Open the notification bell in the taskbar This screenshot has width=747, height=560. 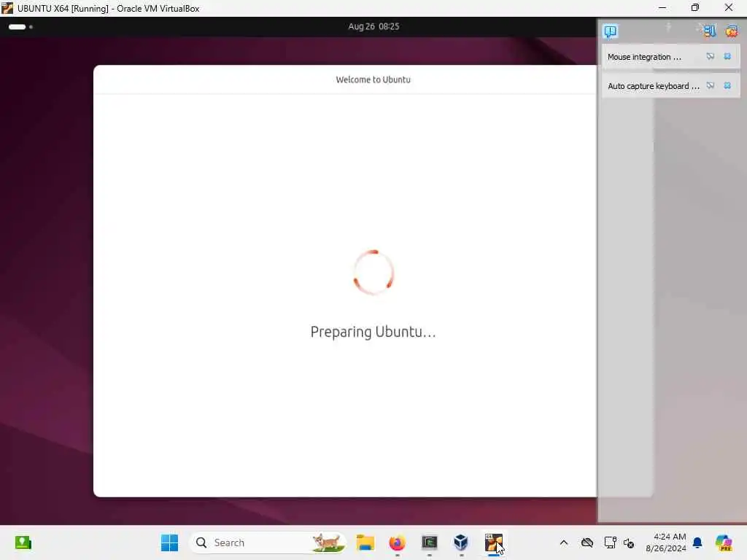click(x=697, y=542)
